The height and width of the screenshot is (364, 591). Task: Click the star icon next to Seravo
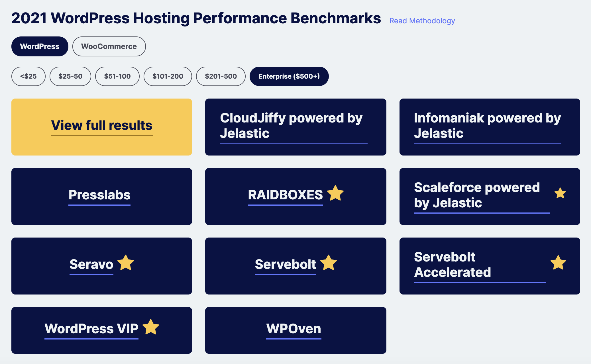[126, 263]
